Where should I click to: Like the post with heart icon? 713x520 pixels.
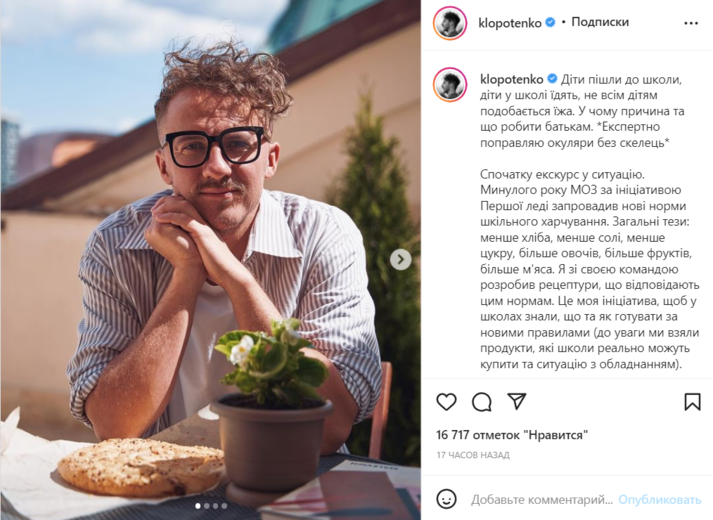pos(446,402)
